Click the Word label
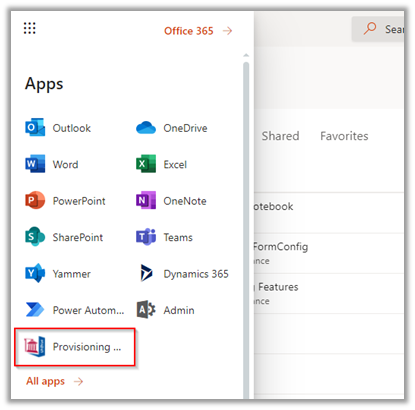 click(x=65, y=164)
